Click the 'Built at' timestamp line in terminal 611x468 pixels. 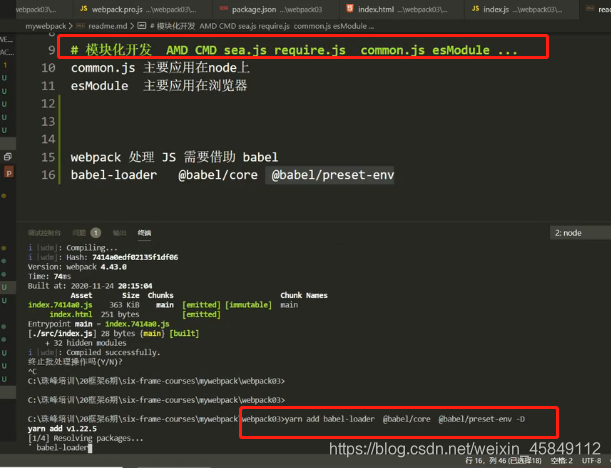90,286
